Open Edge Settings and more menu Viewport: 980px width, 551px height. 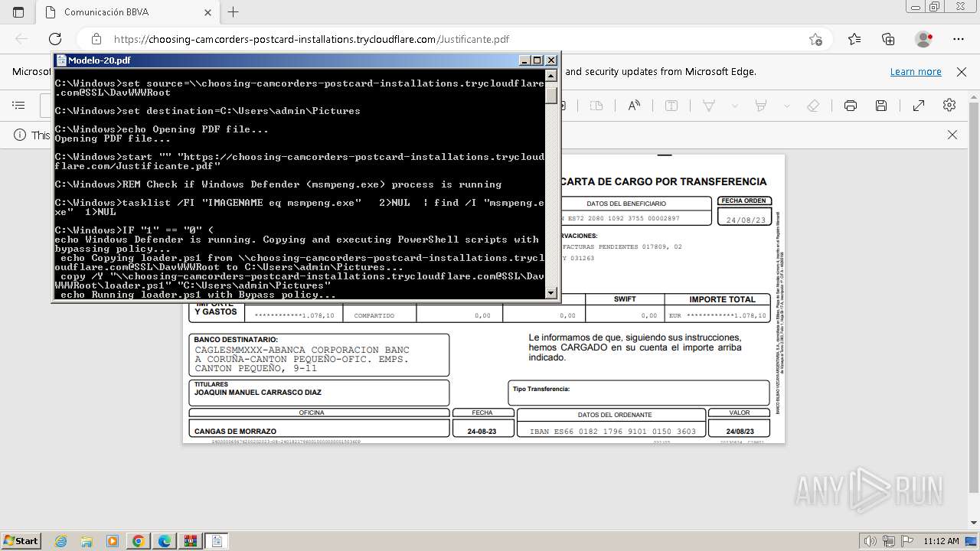pyautogui.click(x=959, y=39)
